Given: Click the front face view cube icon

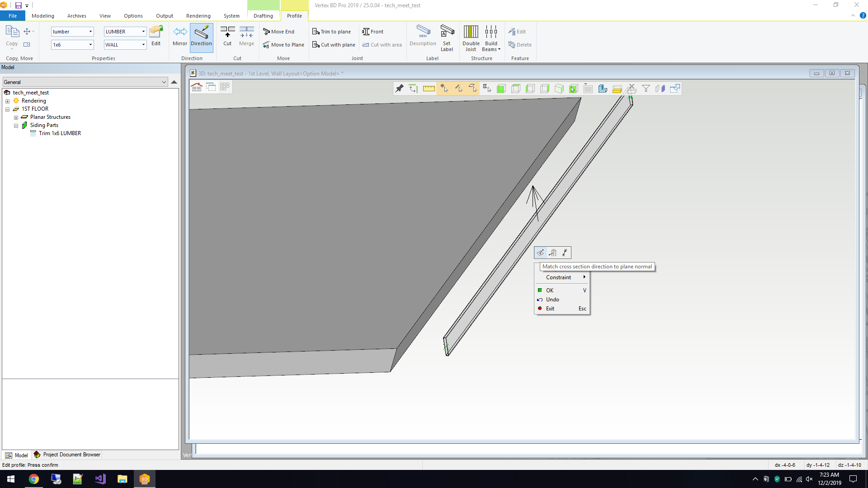Looking at the screenshot, I should [501, 89].
